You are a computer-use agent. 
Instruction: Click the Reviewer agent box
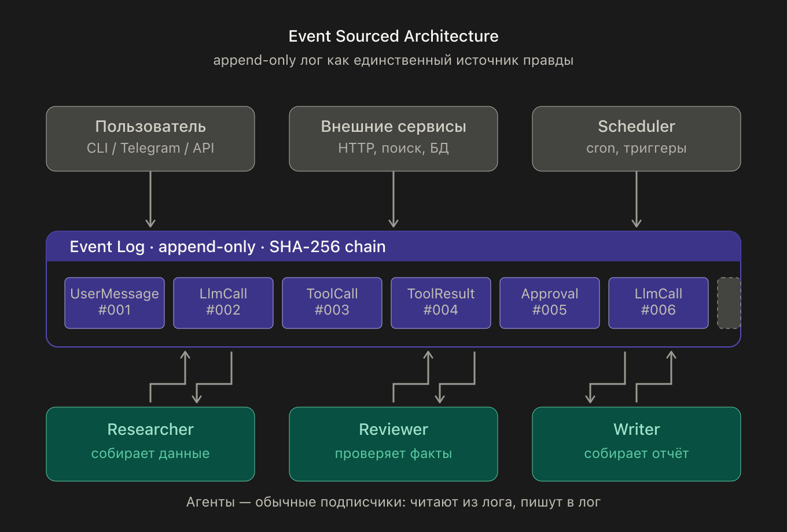(394, 444)
